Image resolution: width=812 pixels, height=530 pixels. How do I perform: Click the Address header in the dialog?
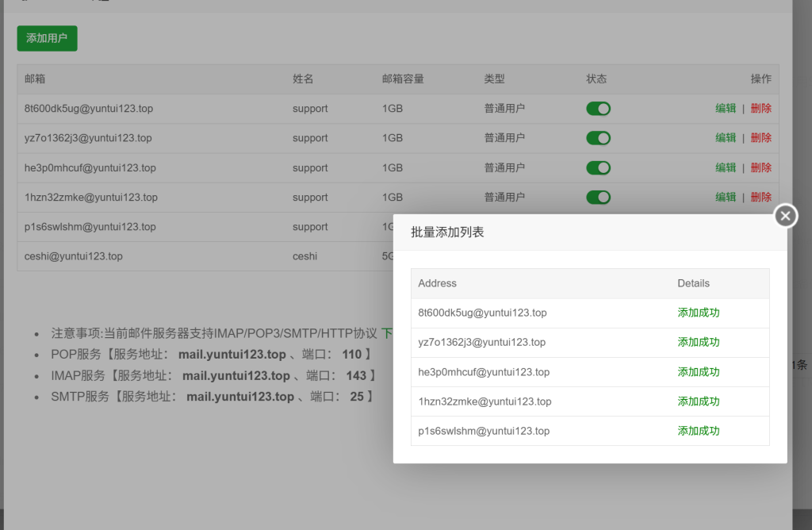(437, 283)
